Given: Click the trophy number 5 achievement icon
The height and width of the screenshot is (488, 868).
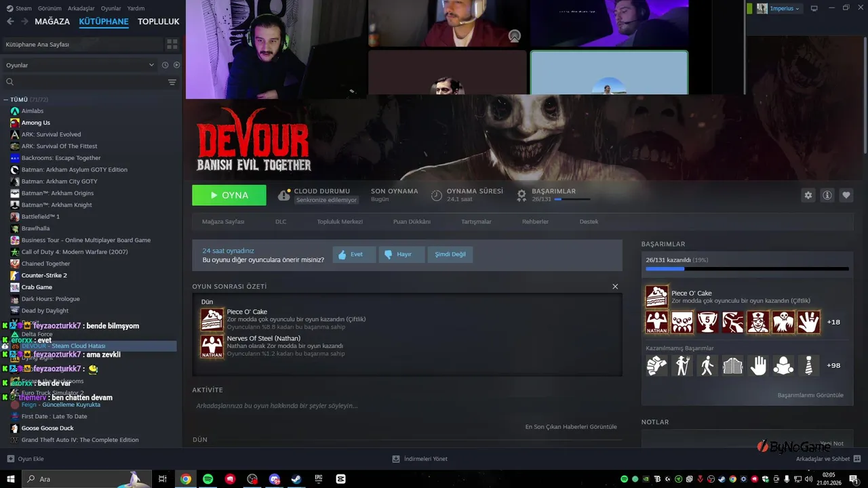Looking at the screenshot, I should tap(707, 322).
